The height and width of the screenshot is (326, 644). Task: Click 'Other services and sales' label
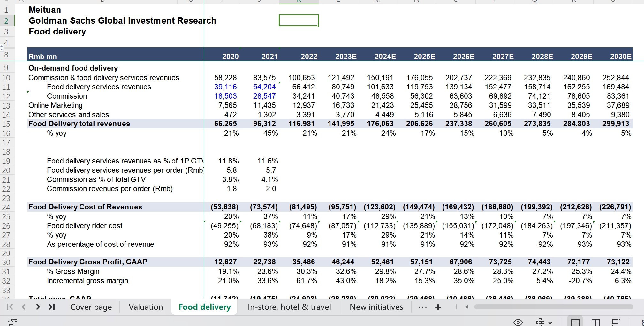[69, 115]
